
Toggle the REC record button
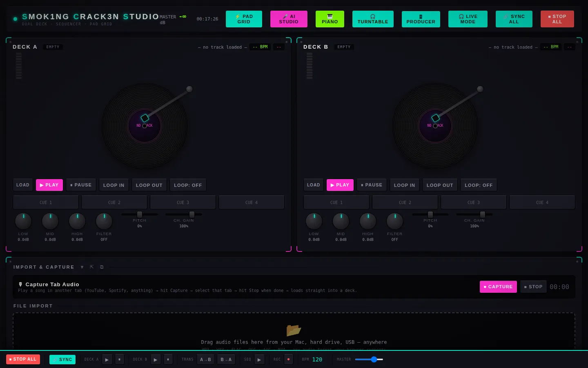click(x=288, y=359)
